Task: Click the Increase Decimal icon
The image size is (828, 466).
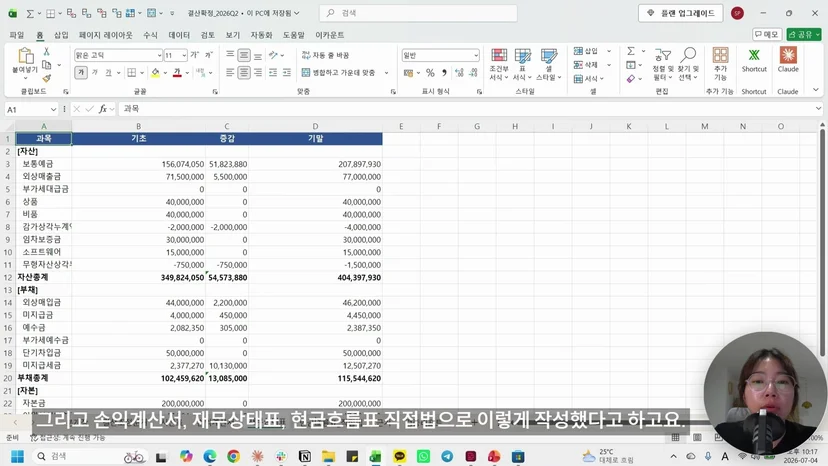Action: [x=459, y=72]
